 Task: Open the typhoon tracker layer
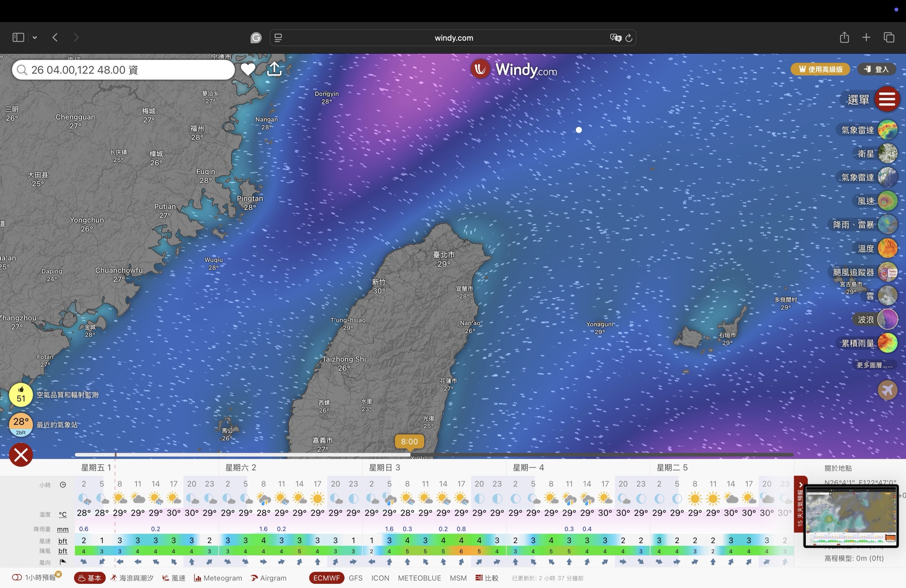(887, 272)
